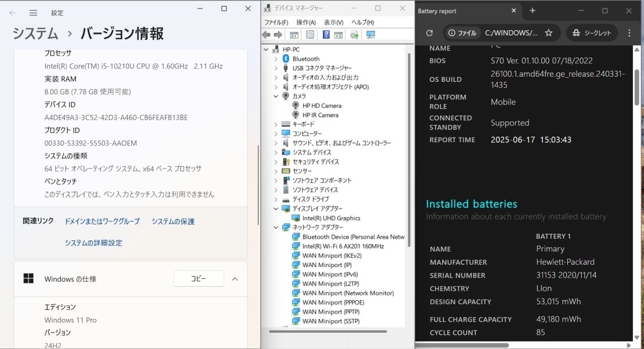
Task: Click the システム breadcrumb in Settings
Action: click(x=35, y=34)
